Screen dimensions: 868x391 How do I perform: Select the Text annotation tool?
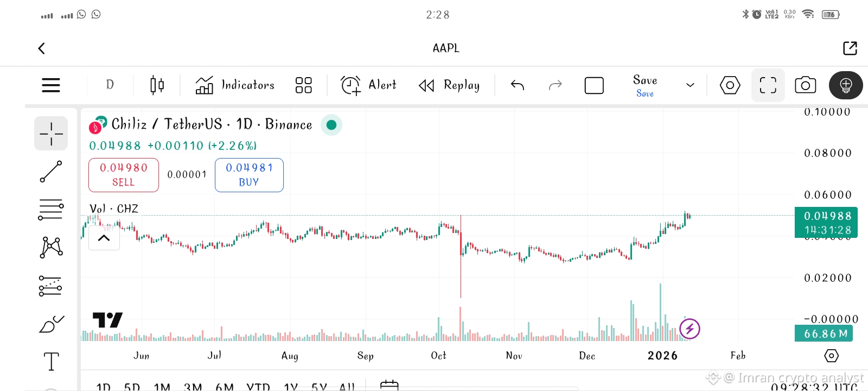tap(51, 362)
